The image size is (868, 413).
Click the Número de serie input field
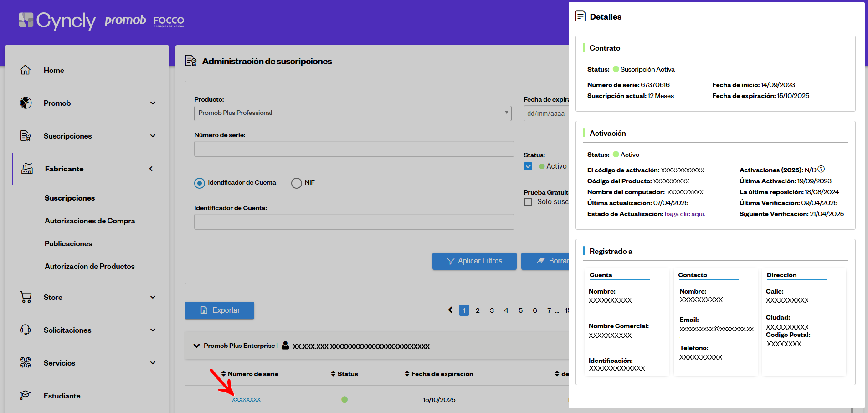pyautogui.click(x=354, y=149)
